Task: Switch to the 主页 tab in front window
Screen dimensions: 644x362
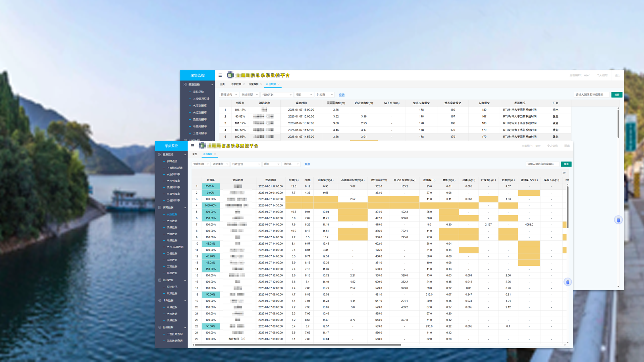Action: click(195, 154)
